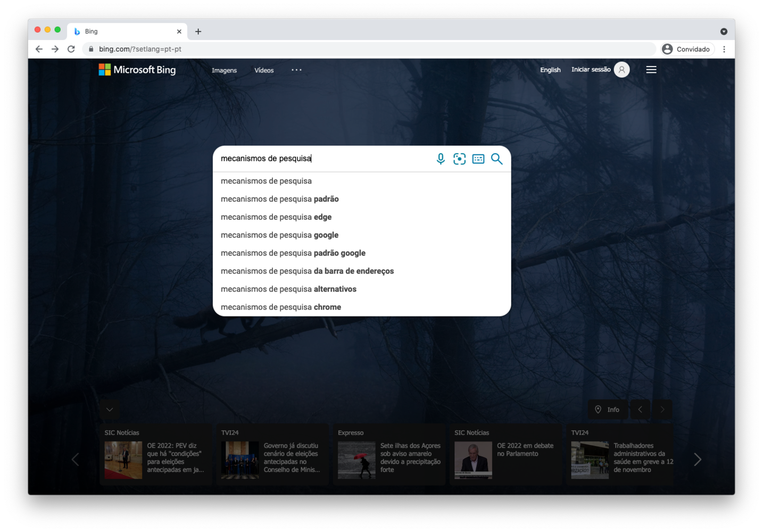The width and height of the screenshot is (763, 532).
Task: Click in the search text field
Action: (324, 159)
